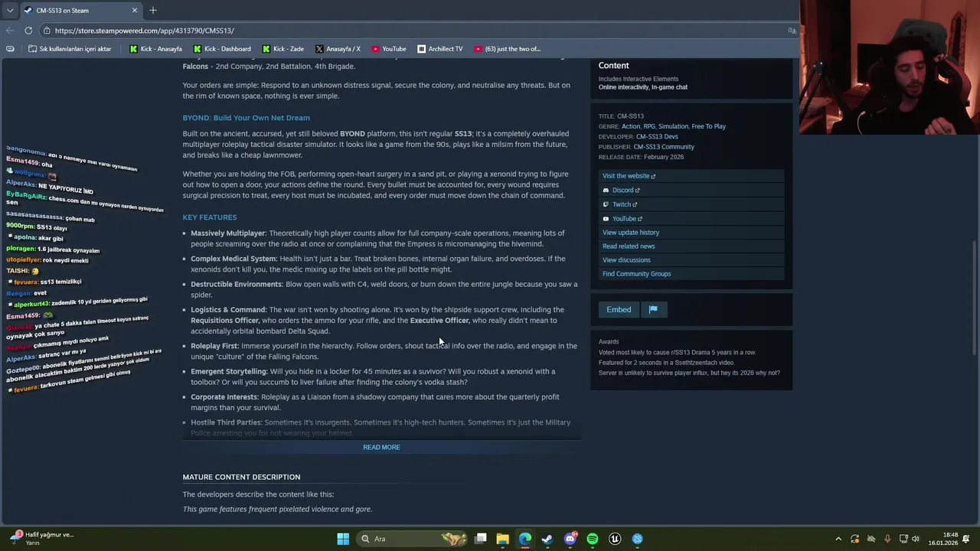The height and width of the screenshot is (551, 980).
Task: Follow the RPG genre link
Action: tap(649, 126)
